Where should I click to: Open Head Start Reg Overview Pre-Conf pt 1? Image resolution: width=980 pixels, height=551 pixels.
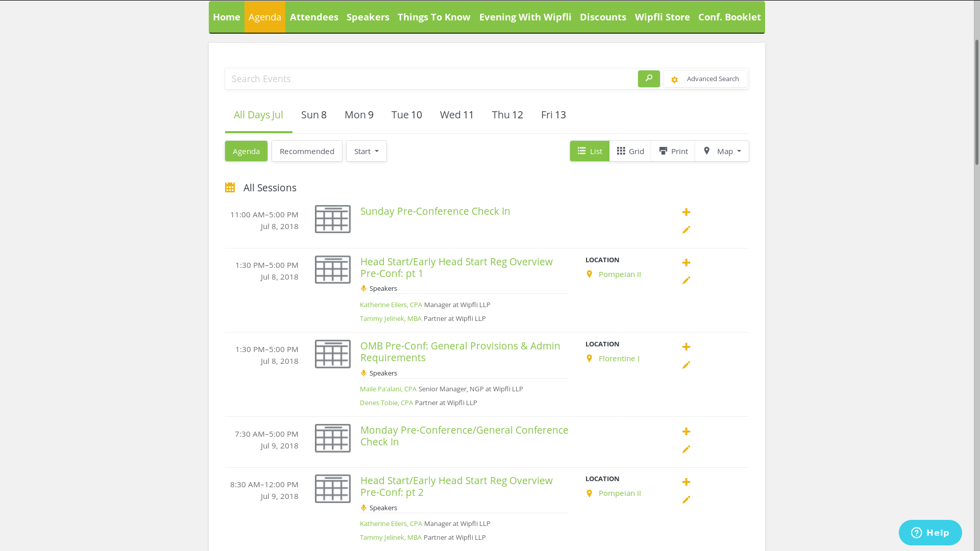(x=456, y=267)
